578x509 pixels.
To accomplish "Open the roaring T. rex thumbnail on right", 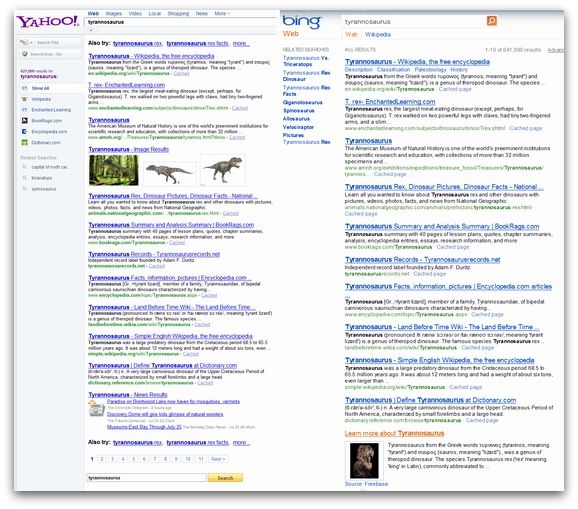I will 222,170.
